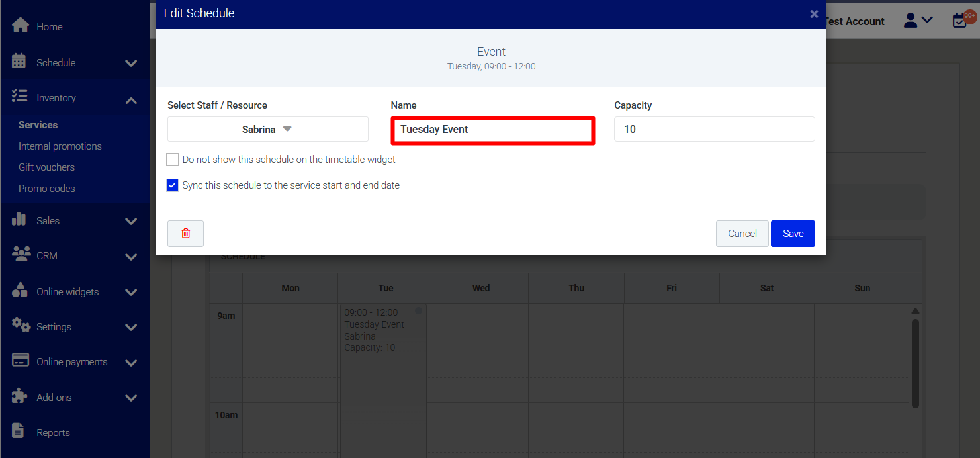980x458 pixels.
Task: Expand the Schedule menu chevron
Action: (x=131, y=63)
